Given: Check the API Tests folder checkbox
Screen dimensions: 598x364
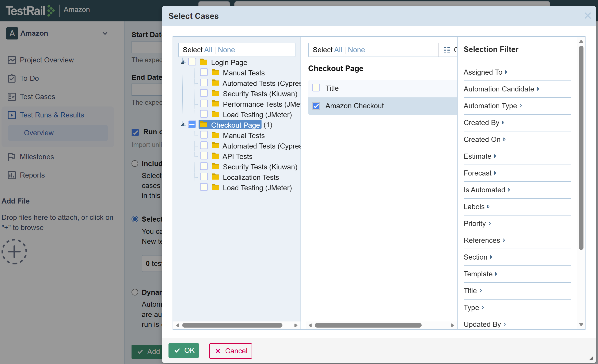Looking at the screenshot, I should point(204,156).
